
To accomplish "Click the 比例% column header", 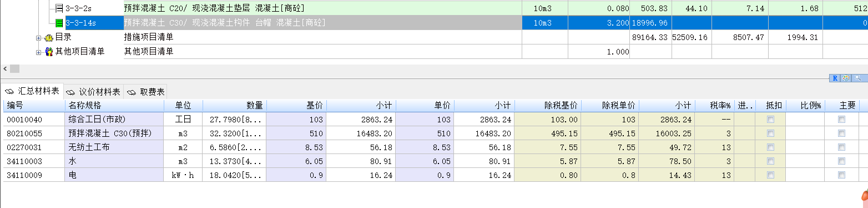I will click(x=805, y=106).
